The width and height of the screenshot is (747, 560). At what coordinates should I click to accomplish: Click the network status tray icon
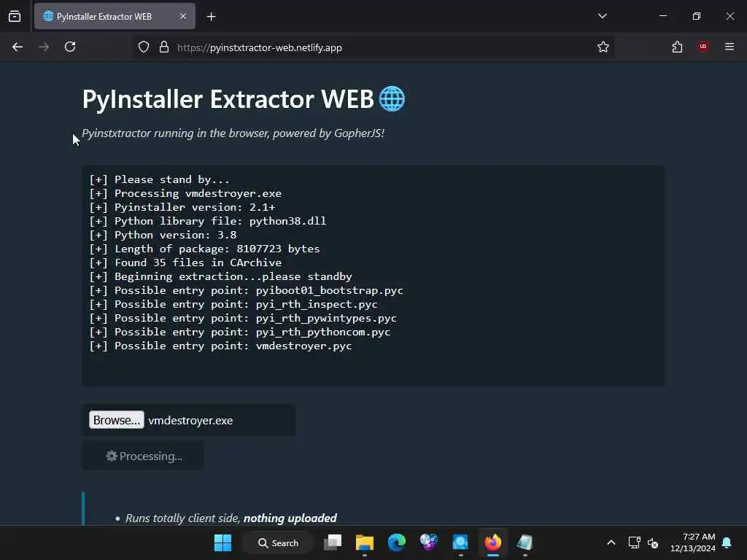(x=634, y=542)
